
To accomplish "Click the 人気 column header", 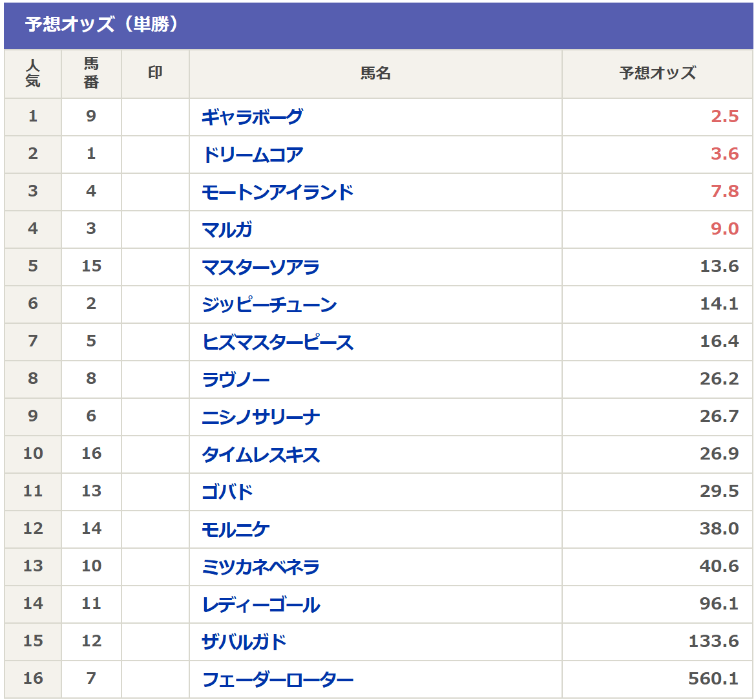I will (33, 74).
